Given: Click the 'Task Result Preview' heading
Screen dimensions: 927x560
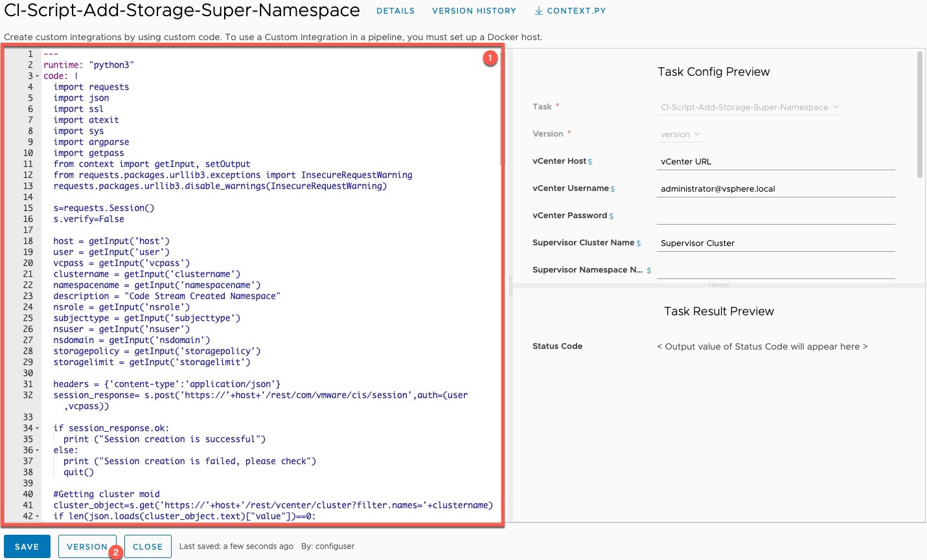Looking at the screenshot, I should tap(719, 311).
